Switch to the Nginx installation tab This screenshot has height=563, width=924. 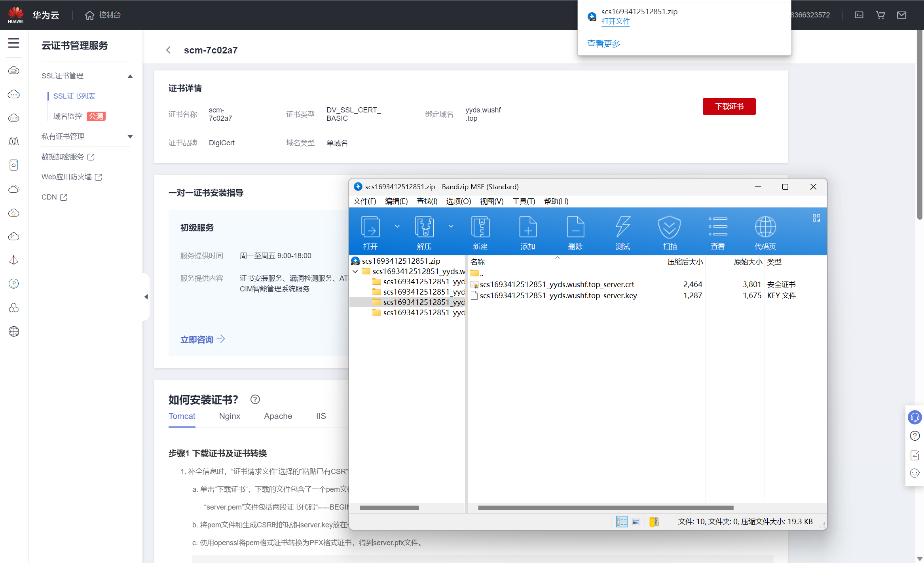coord(230,416)
